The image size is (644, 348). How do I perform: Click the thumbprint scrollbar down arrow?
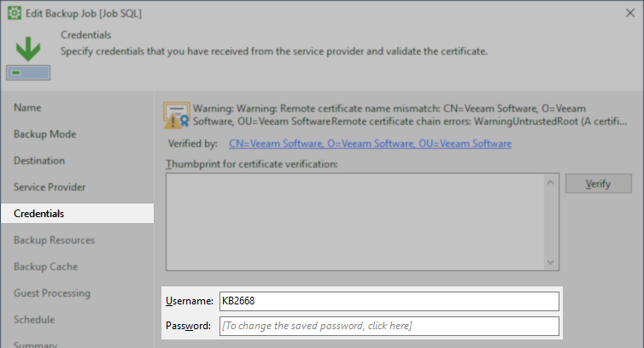point(551,262)
